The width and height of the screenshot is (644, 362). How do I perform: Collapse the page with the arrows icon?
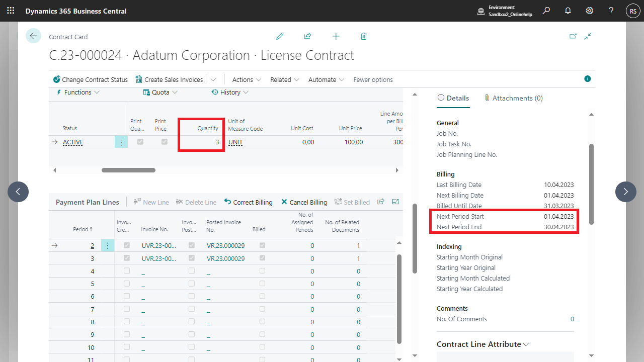(588, 36)
